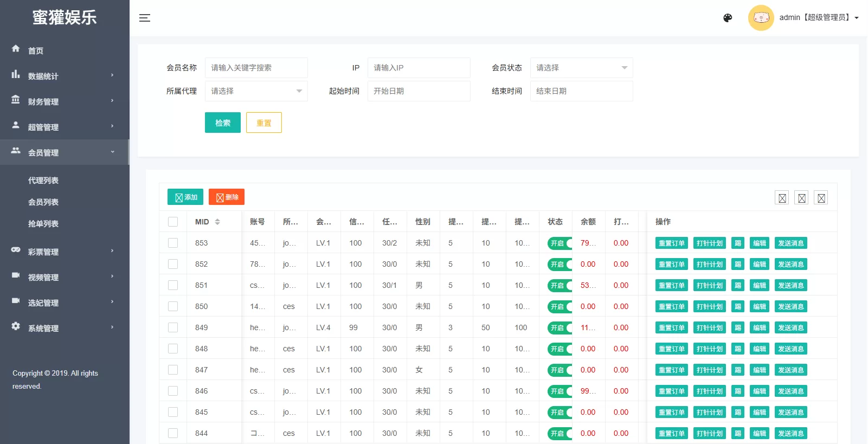
Task: Open 抢单列表 in the sidebar
Action: [x=43, y=224]
